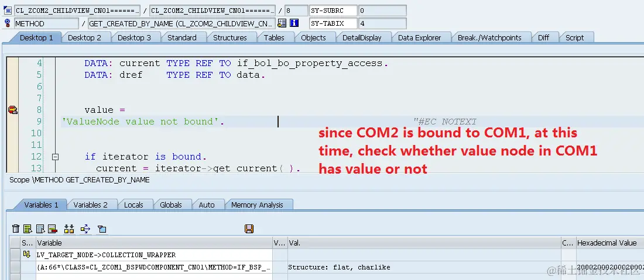Screen dimensions: 644x280
Task: Switch to the Desktop 3 tab
Action: 134,38
